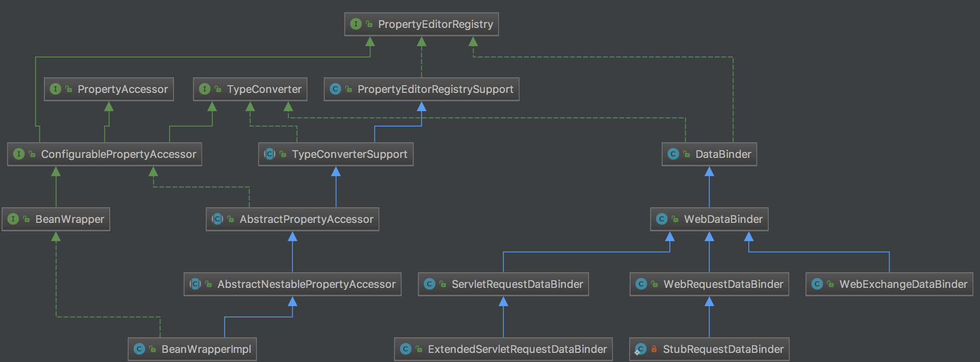The height and width of the screenshot is (362, 980).
Task: Click the public visibility icon of DataBinder
Action: pyautogui.click(x=686, y=154)
